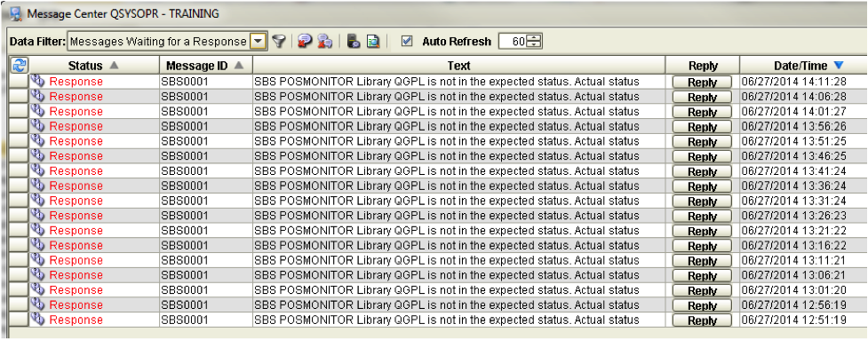The height and width of the screenshot is (340, 868).
Task: Select the Response status of the 13:26:23 row
Action: click(x=76, y=216)
